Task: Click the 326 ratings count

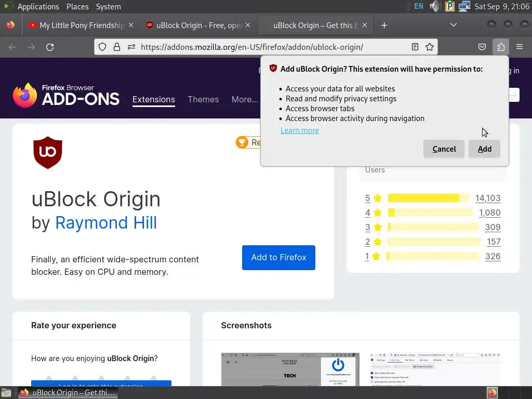Action: tap(493, 257)
